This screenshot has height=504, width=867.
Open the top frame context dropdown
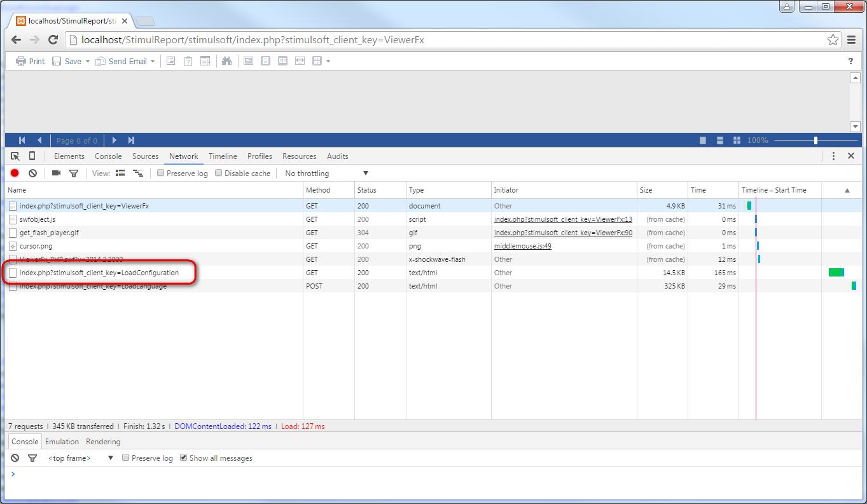(x=80, y=458)
